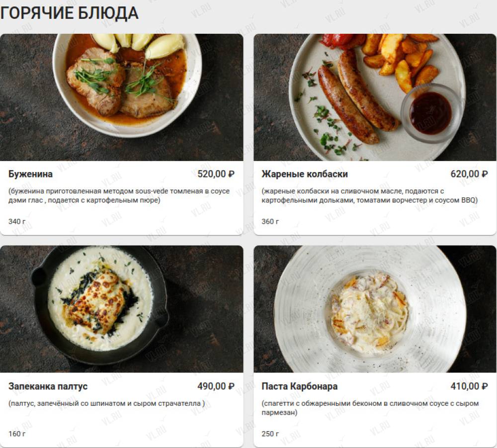
Task: Click the 250 г weight label
Action: click(x=270, y=434)
